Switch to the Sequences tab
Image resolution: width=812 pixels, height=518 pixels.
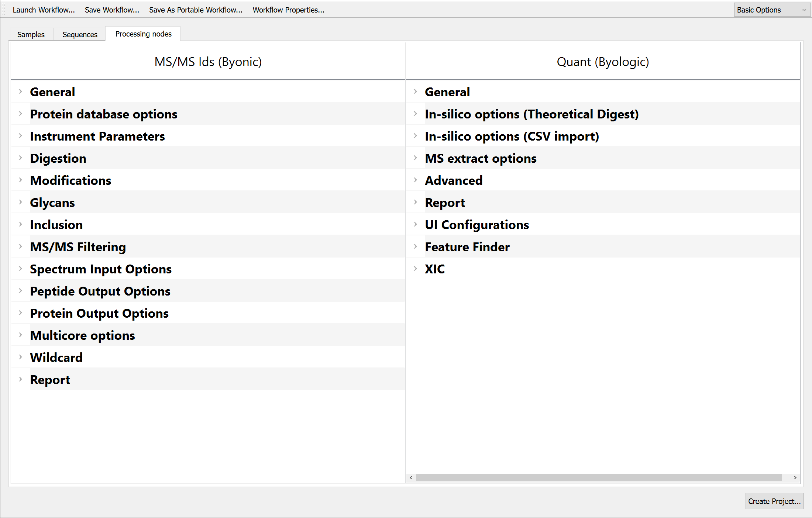(x=80, y=34)
